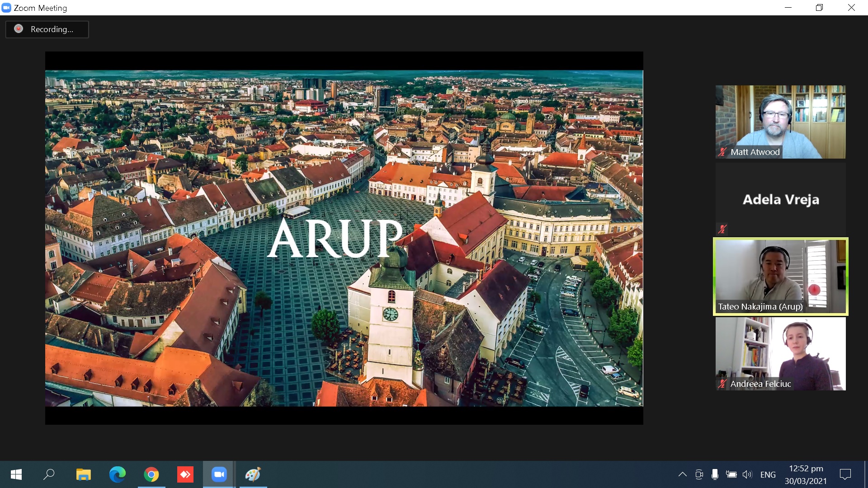This screenshot has width=868, height=488.
Task: Click the Matt Atwood name label
Action: coord(755,152)
